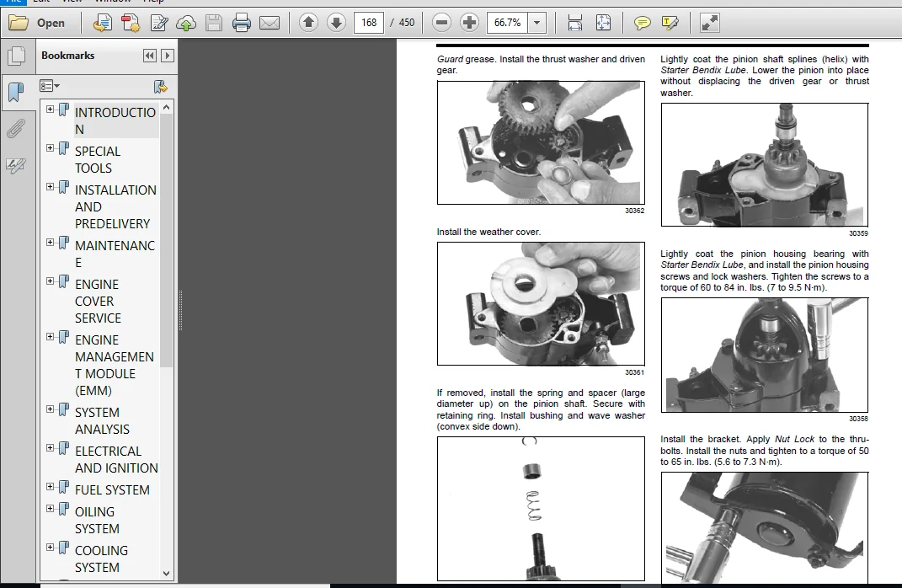
Task: Open the OILING SYSTEM bookmark
Action: (97, 520)
